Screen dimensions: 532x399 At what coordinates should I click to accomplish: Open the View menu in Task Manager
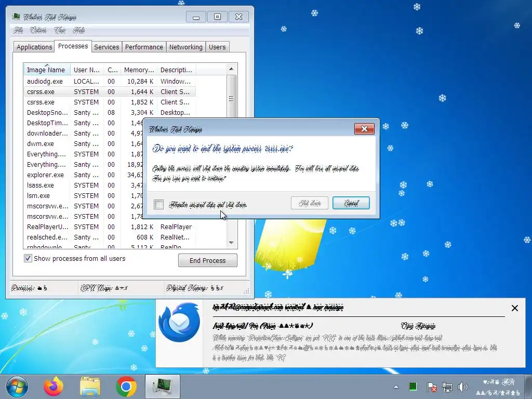click(60, 30)
